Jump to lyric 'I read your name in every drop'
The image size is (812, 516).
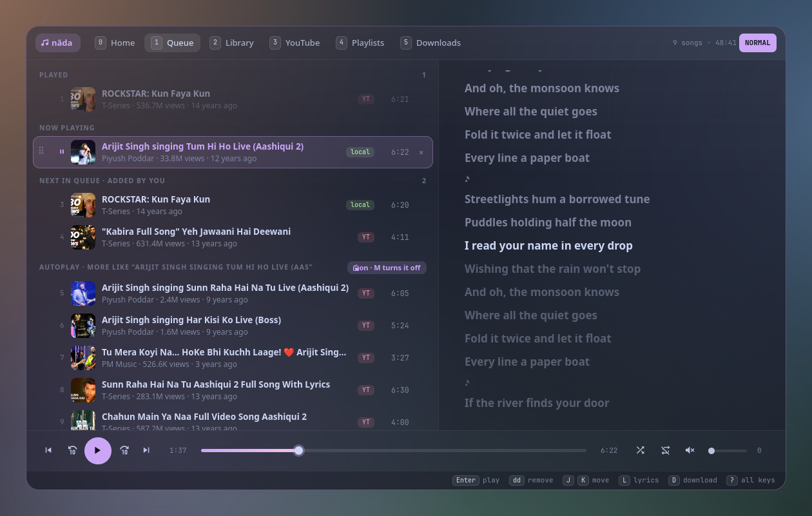548,246
